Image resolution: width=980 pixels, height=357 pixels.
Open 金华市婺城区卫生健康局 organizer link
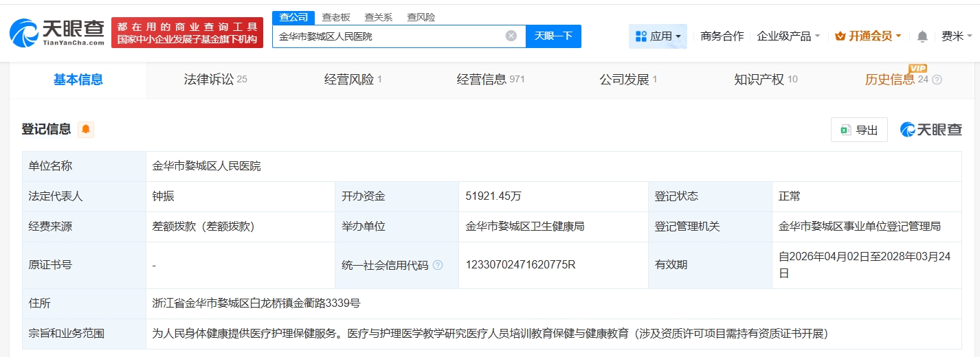pos(525,227)
